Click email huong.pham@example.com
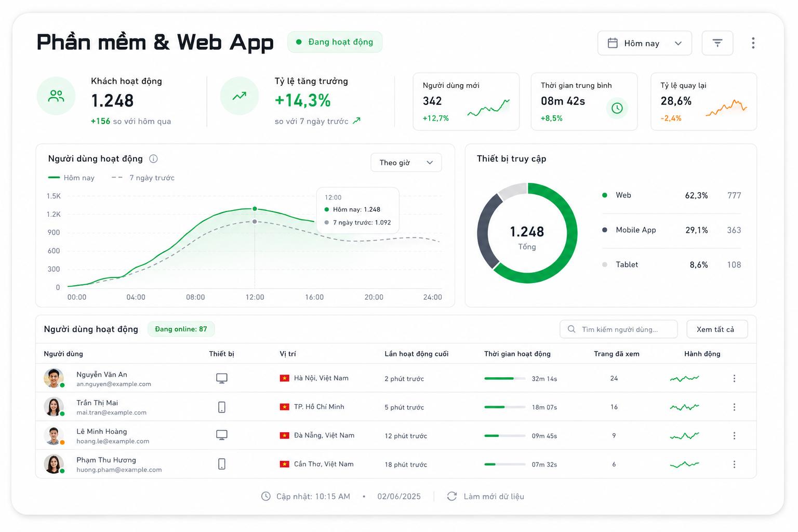The height and width of the screenshot is (532, 798). (x=119, y=470)
